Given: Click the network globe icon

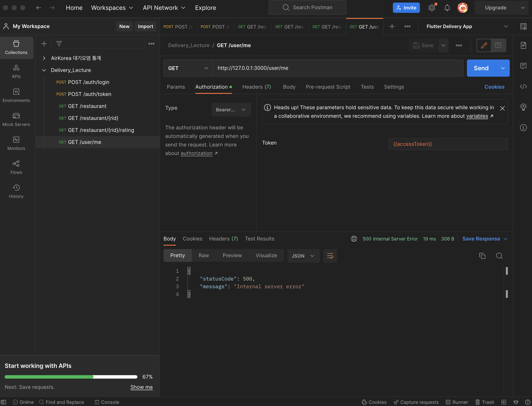Looking at the screenshot, I should coord(354,239).
